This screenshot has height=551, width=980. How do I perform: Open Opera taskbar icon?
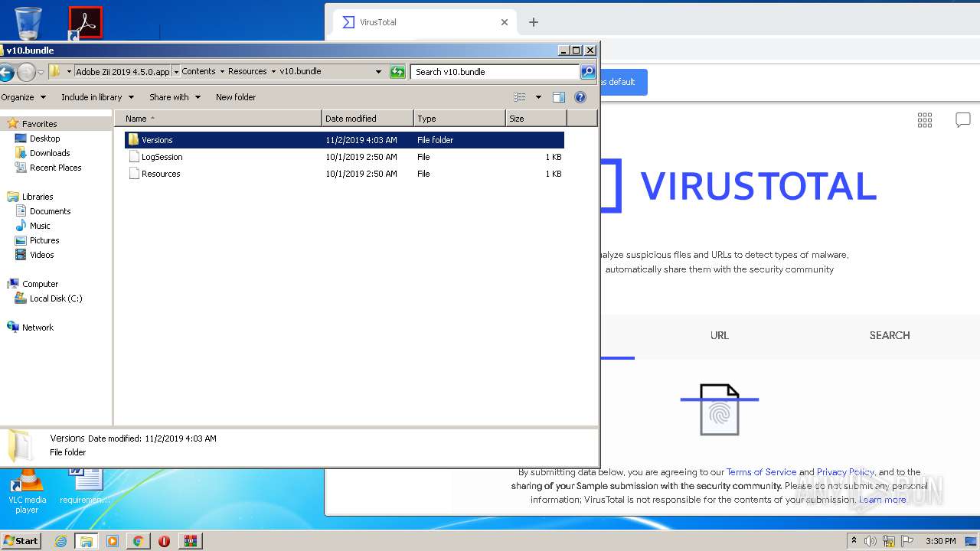[x=164, y=541]
